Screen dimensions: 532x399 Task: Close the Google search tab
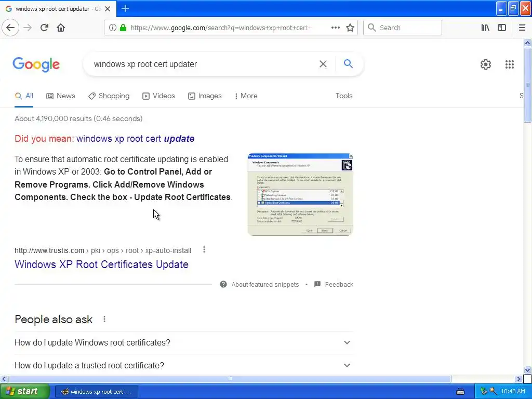click(x=108, y=9)
